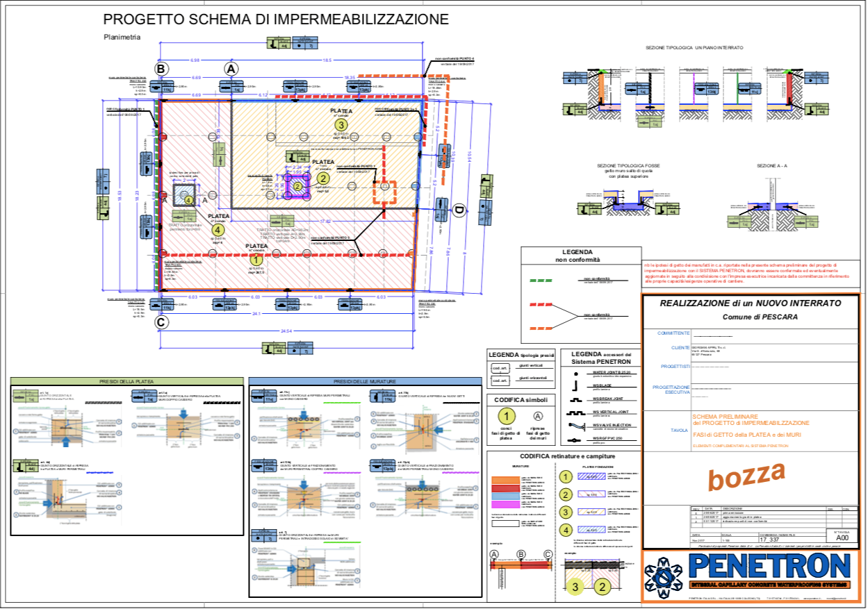Select grid axis marker D right of plan
Image resolution: width=868 pixels, height=609 pixels.
pos(459,211)
